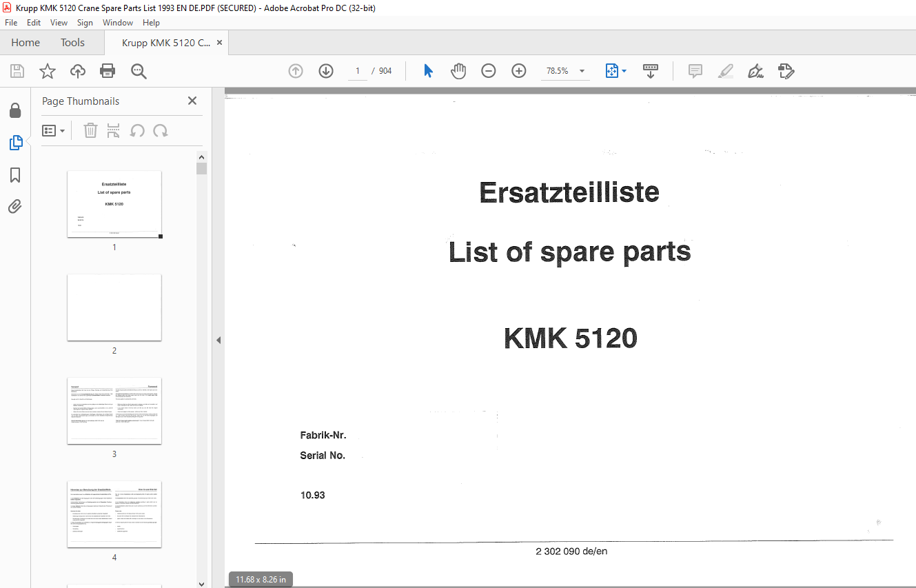916x588 pixels.
Task: Click the Fabrik-Nr. label
Action: click(x=323, y=436)
